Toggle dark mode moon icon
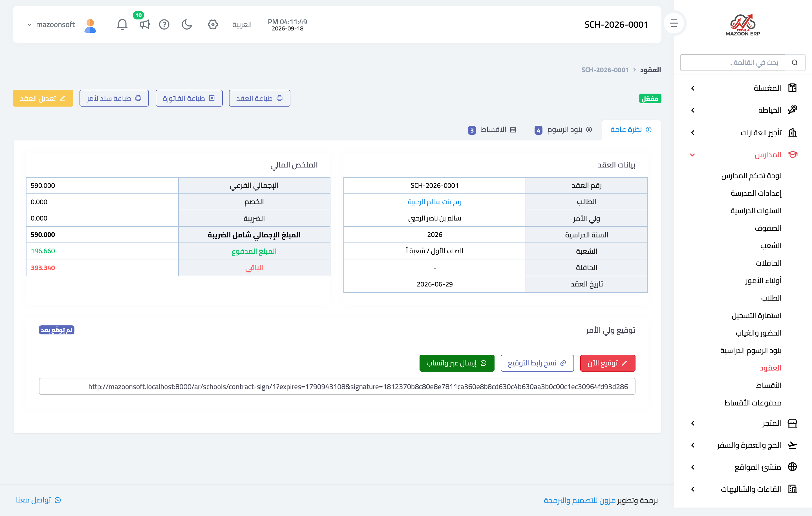This screenshot has height=516, width=812. pos(187,24)
